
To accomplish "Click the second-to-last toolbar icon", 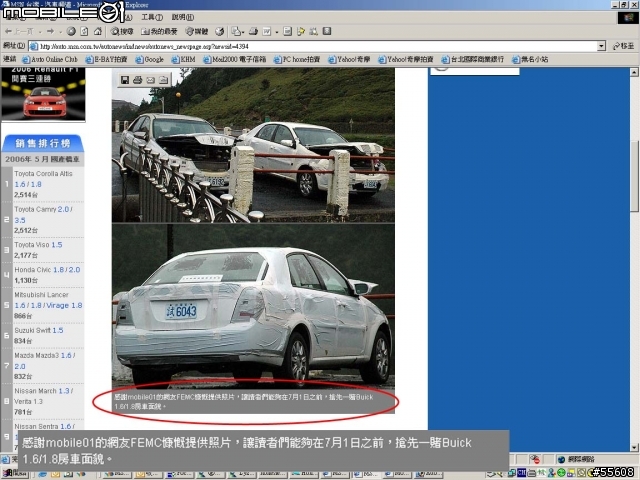I will (313, 31).
